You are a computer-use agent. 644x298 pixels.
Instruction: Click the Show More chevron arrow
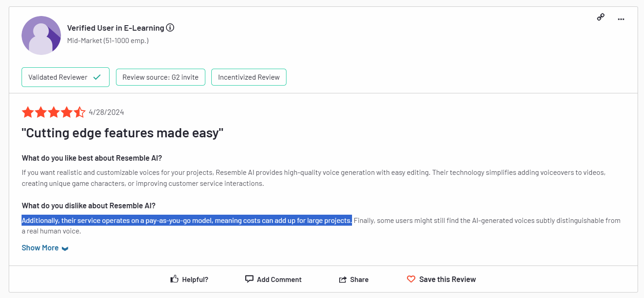pos(65,249)
